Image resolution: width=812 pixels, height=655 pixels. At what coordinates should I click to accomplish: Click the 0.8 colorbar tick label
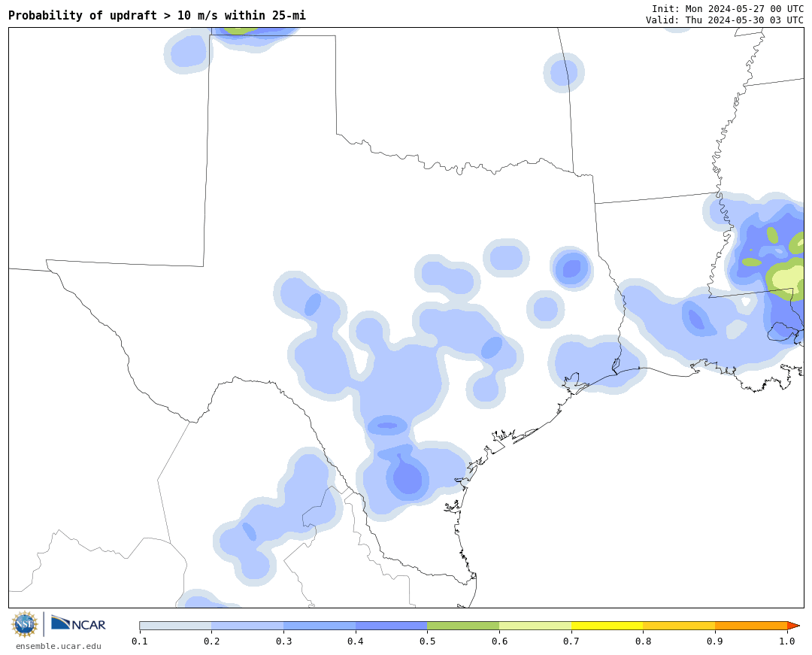[644, 641]
